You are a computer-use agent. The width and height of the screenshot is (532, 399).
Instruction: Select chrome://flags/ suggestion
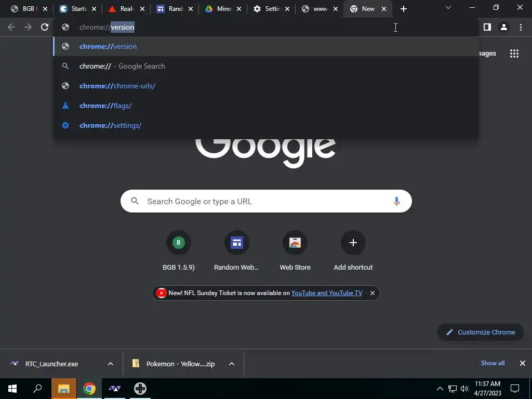point(266,105)
